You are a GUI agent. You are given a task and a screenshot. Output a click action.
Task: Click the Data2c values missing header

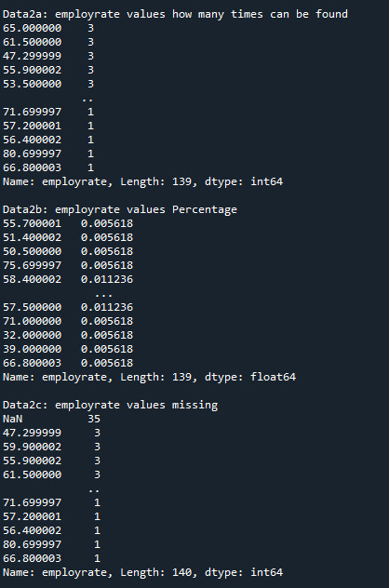point(111,405)
